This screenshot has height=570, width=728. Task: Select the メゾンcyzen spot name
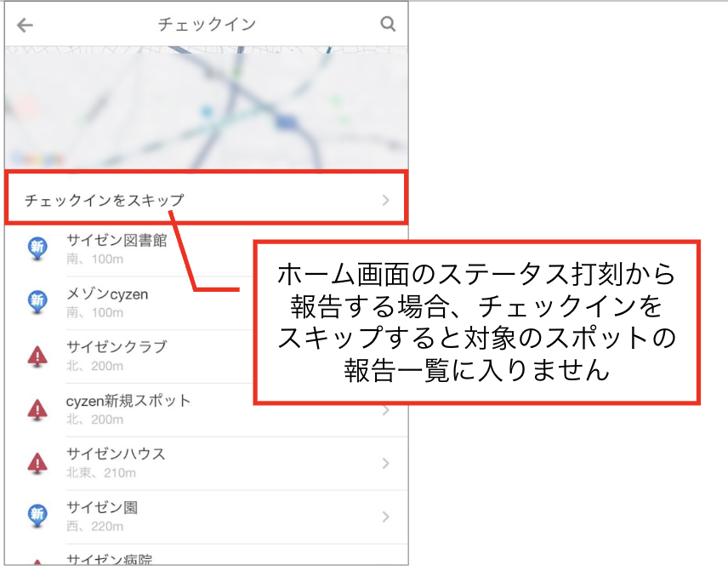point(107,294)
